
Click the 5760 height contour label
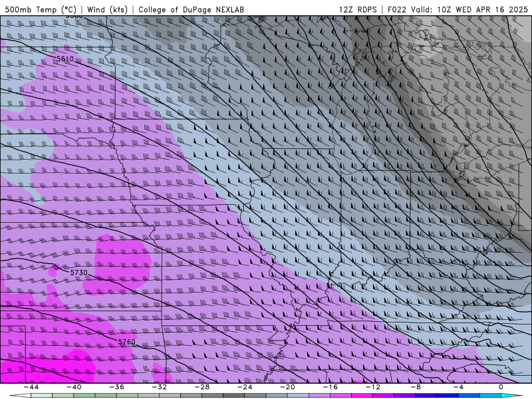126,342
